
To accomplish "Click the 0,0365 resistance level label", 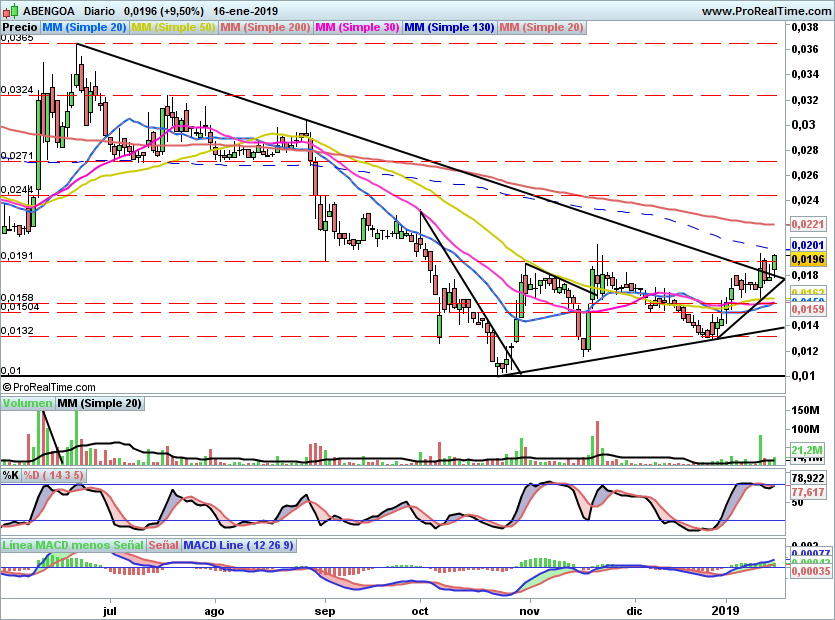I will (x=17, y=38).
